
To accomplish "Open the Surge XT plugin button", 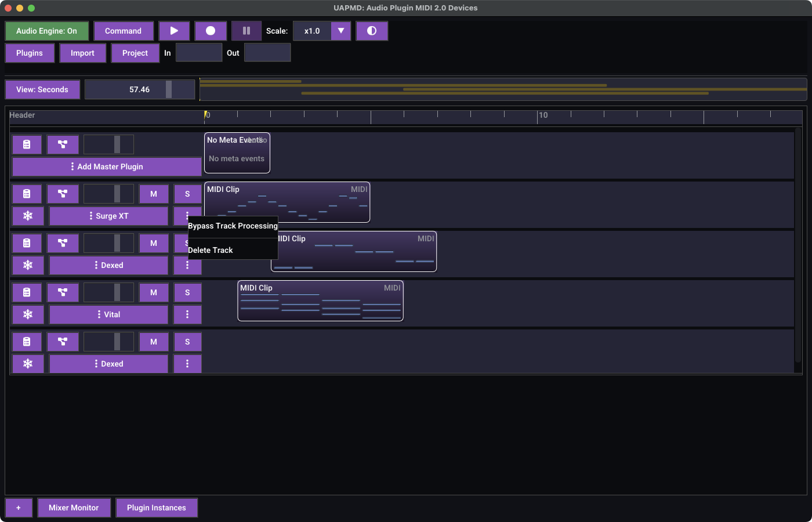I will [108, 216].
